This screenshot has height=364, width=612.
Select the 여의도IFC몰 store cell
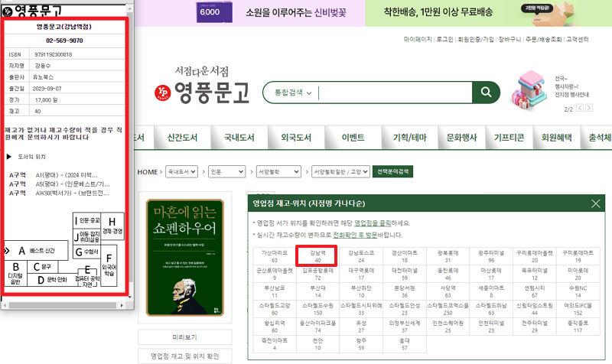[x=578, y=309]
